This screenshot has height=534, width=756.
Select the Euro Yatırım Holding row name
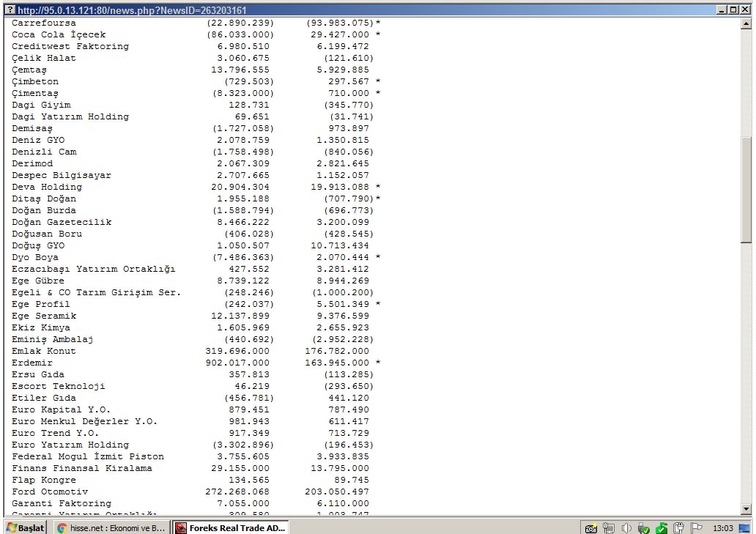(70, 445)
